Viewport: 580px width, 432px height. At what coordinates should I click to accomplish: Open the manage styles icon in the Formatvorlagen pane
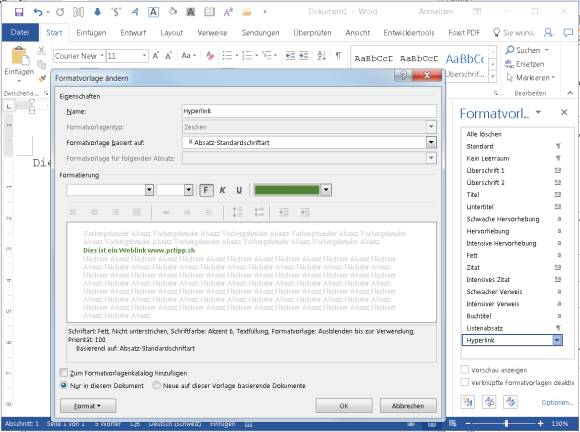pos(510,402)
